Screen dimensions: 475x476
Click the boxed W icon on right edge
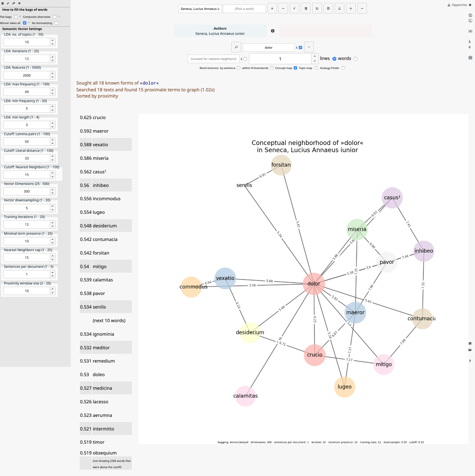pyautogui.click(x=470, y=58)
